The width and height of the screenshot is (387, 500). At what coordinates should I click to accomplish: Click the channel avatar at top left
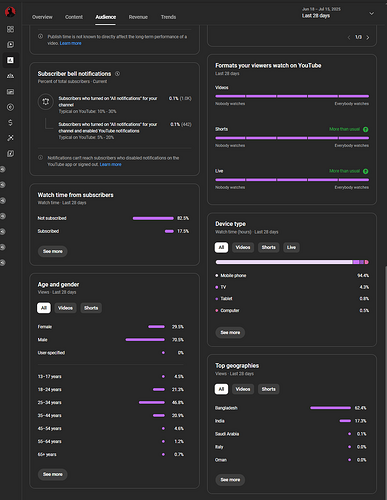pos(10,12)
